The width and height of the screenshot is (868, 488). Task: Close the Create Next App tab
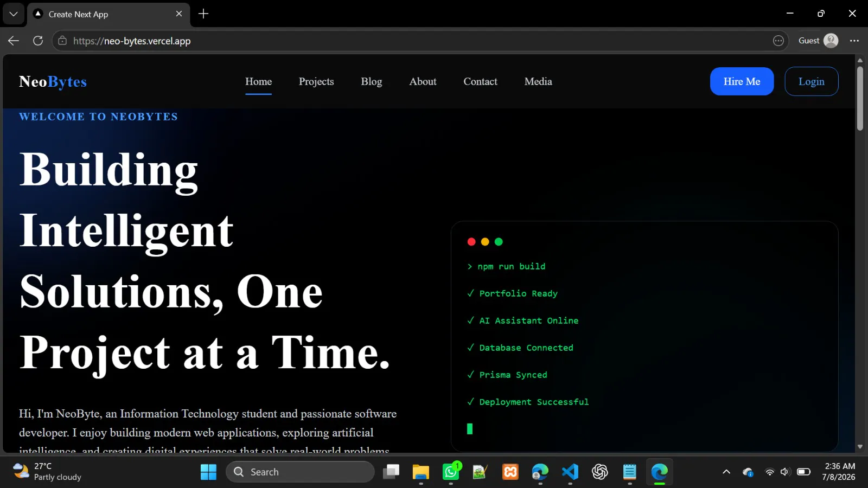179,14
